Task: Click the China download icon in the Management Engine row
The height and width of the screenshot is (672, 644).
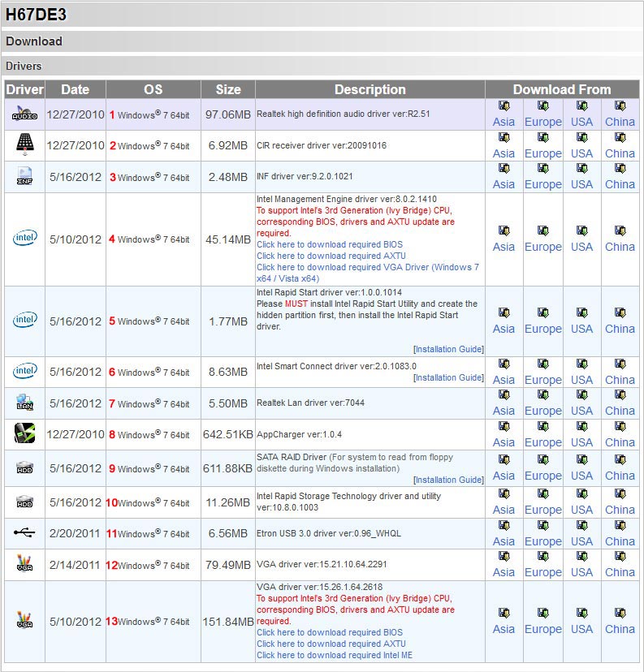Action: (620, 231)
